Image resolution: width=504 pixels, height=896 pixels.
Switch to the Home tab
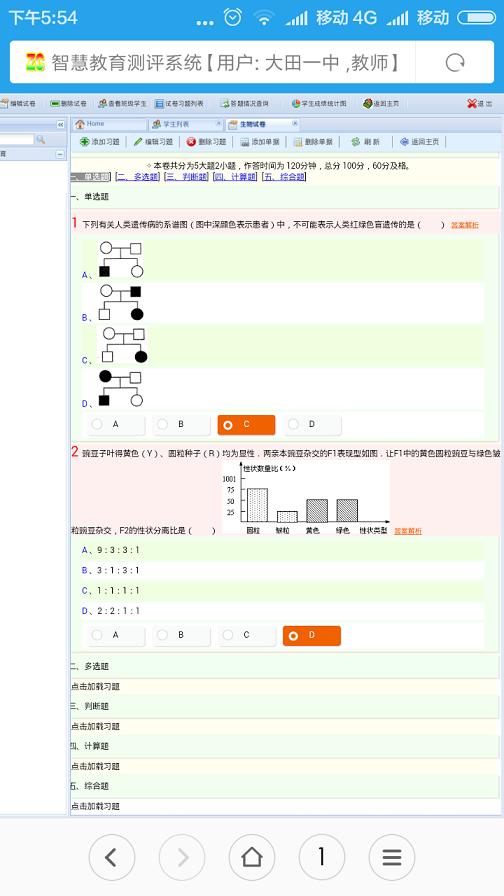[108, 124]
